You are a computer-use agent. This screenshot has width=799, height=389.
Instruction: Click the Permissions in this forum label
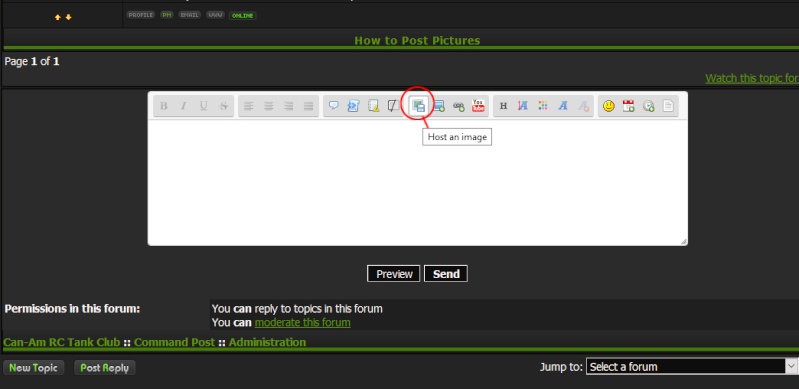[72, 309]
